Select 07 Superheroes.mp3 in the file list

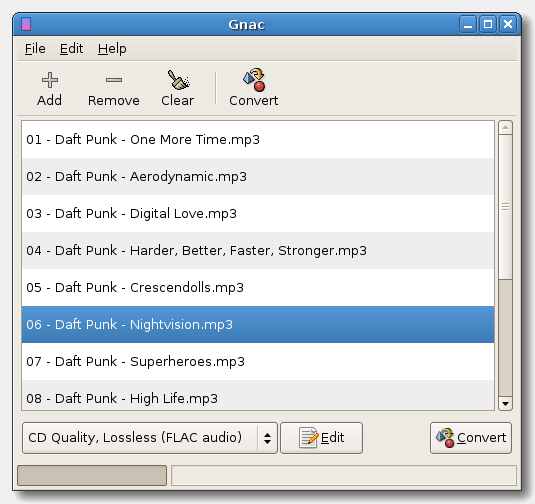pyautogui.click(x=258, y=361)
